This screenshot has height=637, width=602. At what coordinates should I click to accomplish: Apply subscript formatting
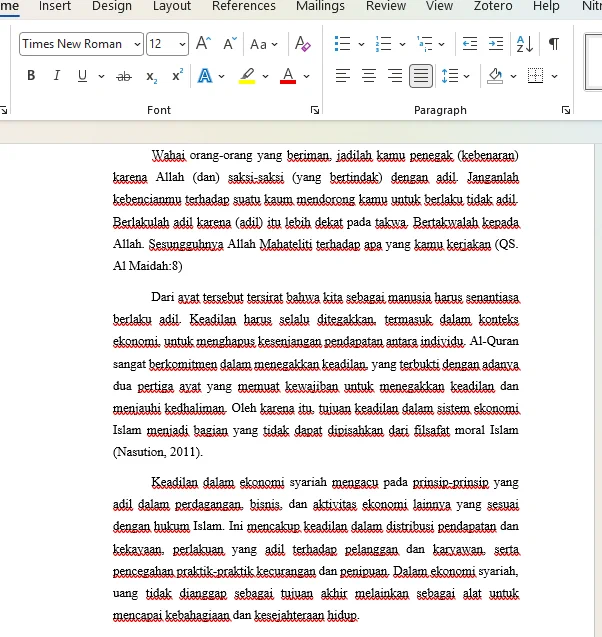[152, 76]
